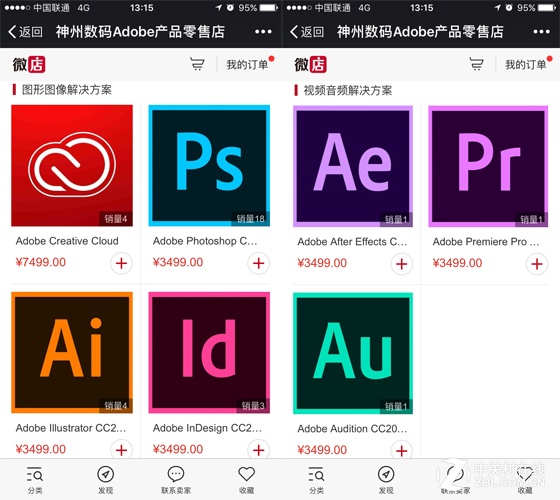Open shopping cart in right screen
This screenshot has width=560, height=500.
click(476, 64)
